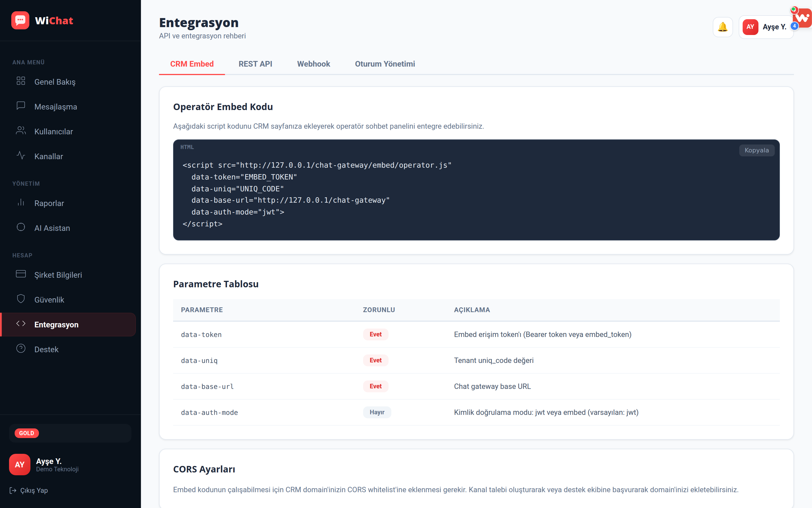
Task: Click the 'CORS Ayarları' heading
Action: 204,469
